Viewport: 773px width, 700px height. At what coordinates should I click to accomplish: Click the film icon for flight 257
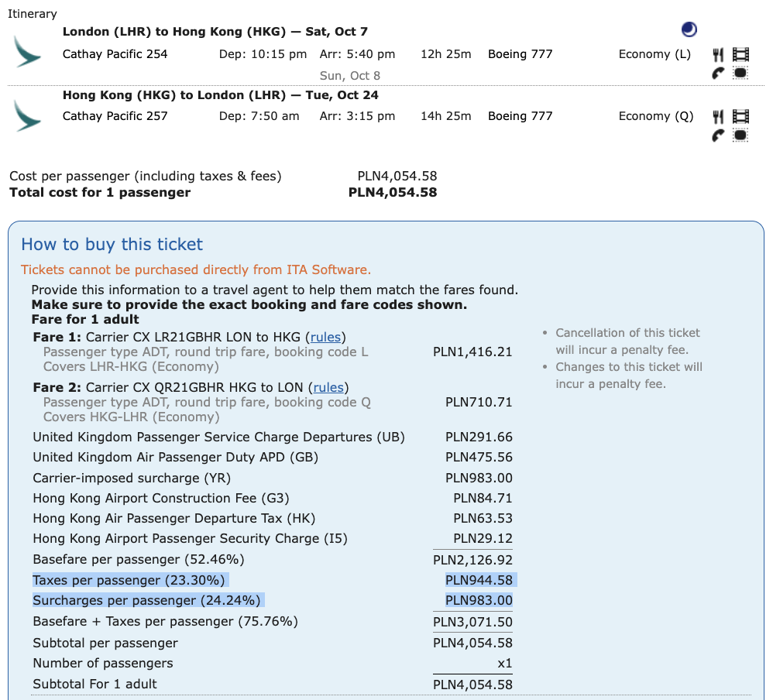(740, 116)
